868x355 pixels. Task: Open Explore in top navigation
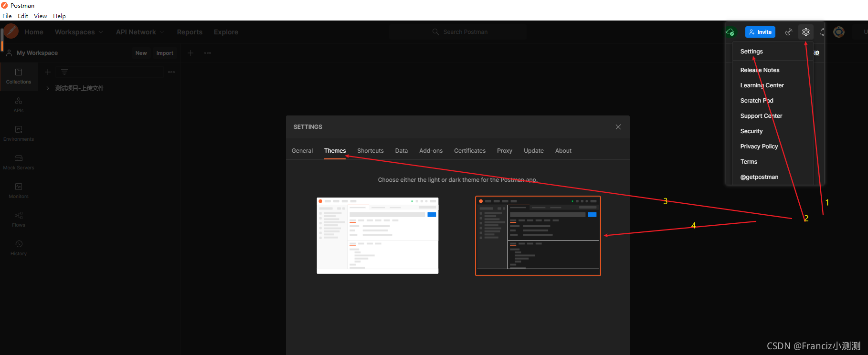coord(226,32)
